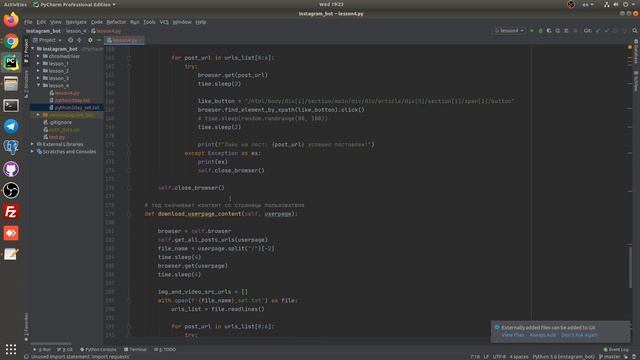Open the Navigate menu
640x360 pixels.
pyautogui.click(x=76, y=22)
